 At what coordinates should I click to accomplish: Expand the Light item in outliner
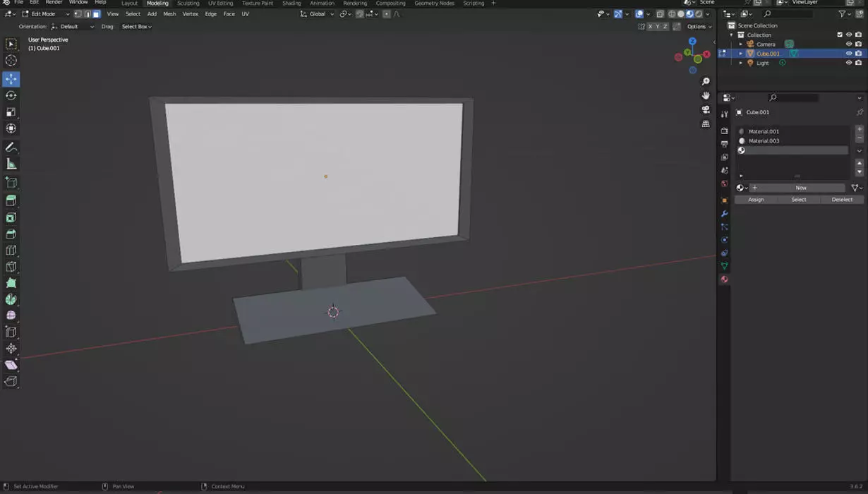pos(740,63)
